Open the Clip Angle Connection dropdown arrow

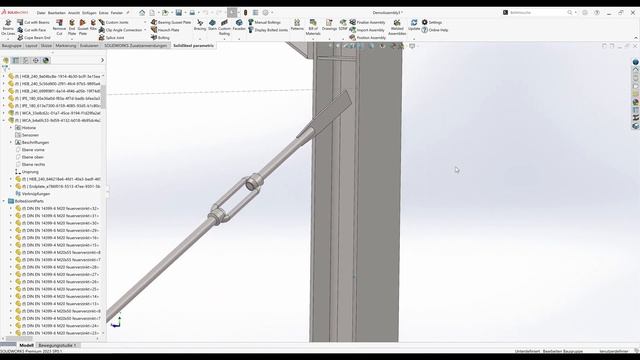pyautogui.click(x=145, y=30)
